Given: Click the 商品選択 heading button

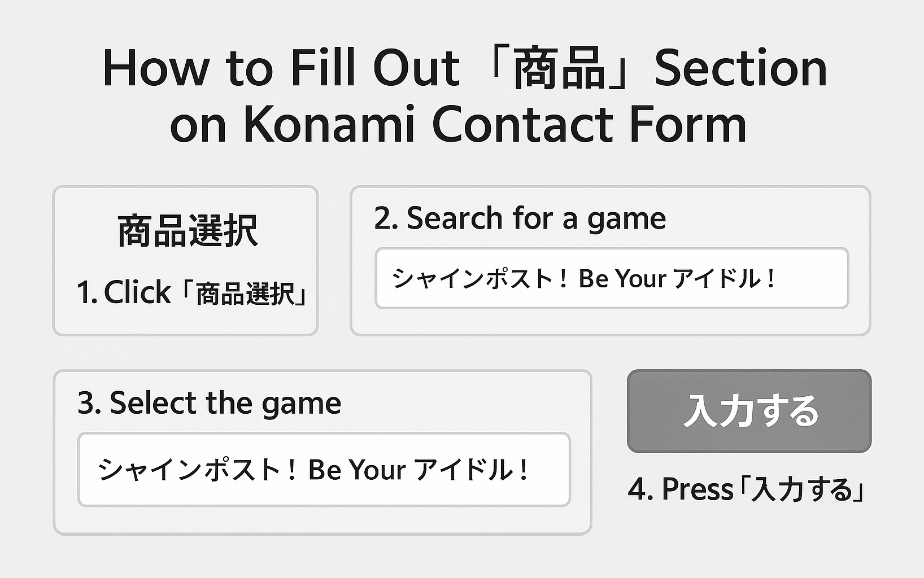Looking at the screenshot, I should click(x=188, y=231).
